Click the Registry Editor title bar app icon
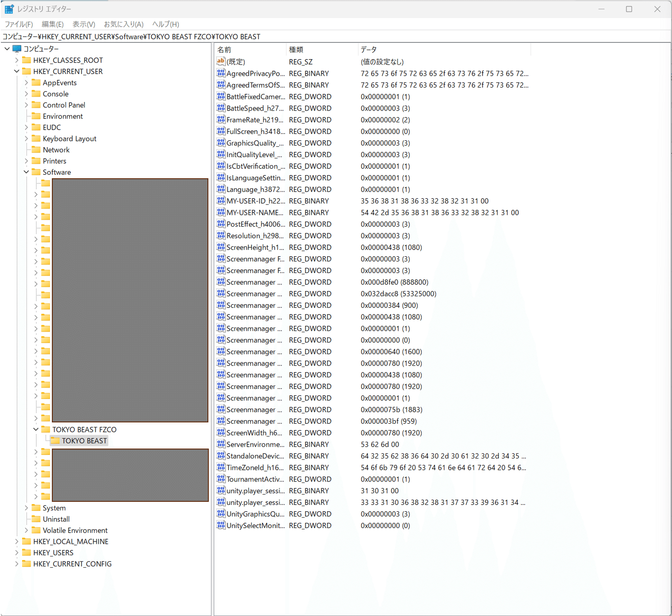The height and width of the screenshot is (616, 672). point(9,9)
